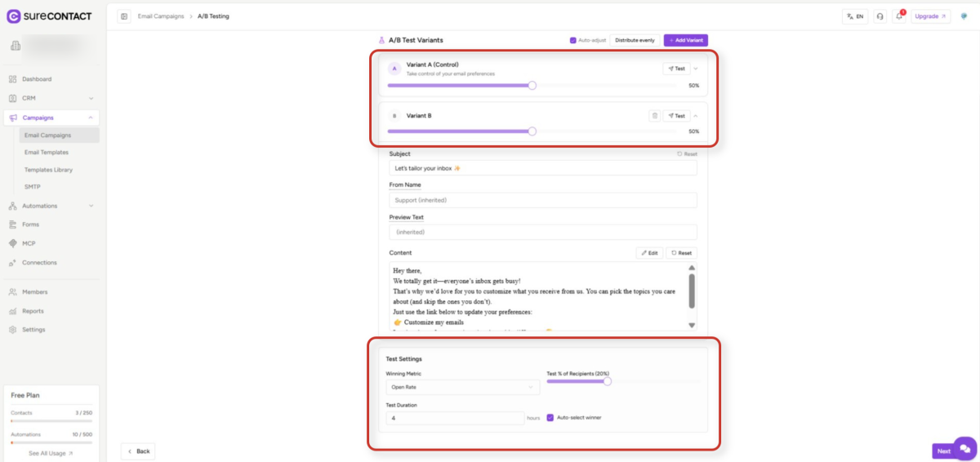Click Variant A percentage slider handle
Viewport: 980px width, 462px height.
click(x=532, y=85)
